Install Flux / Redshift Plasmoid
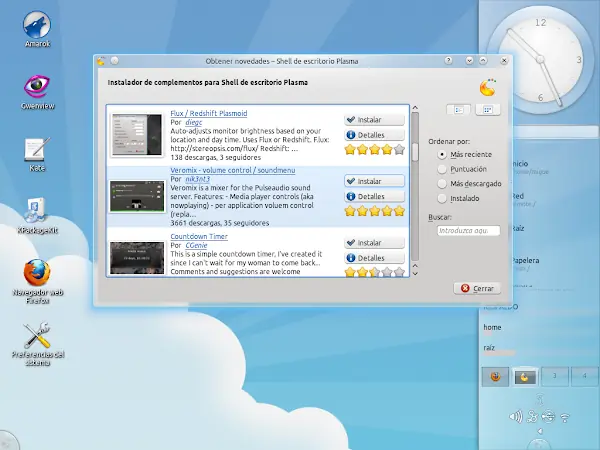Viewport: 600px width, 450px height. pos(374,120)
